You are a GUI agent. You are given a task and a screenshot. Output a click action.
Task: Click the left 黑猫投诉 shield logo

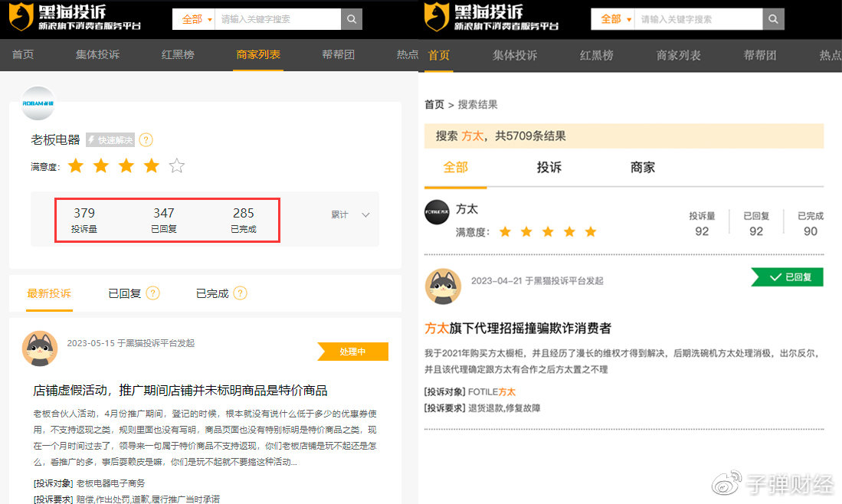pos(21,17)
